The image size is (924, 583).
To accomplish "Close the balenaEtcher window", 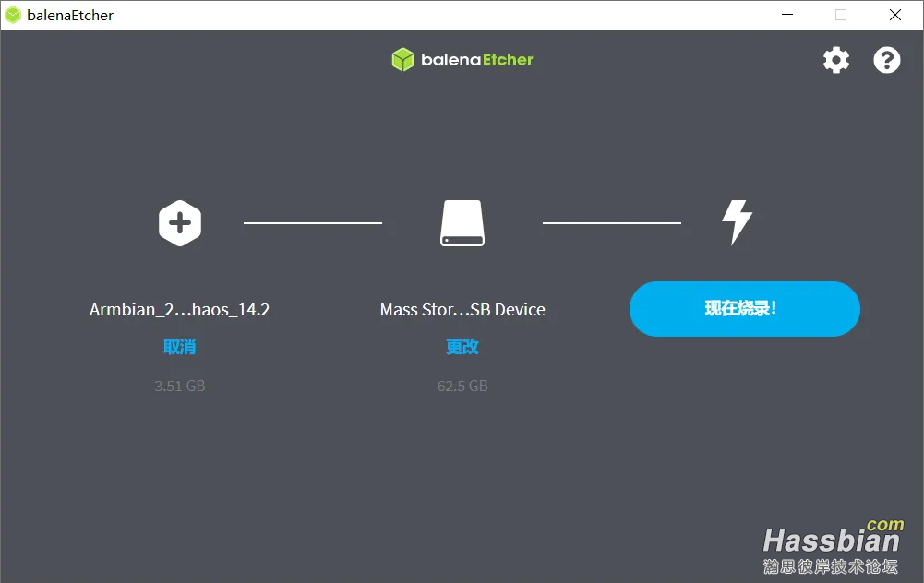I will coord(895,15).
